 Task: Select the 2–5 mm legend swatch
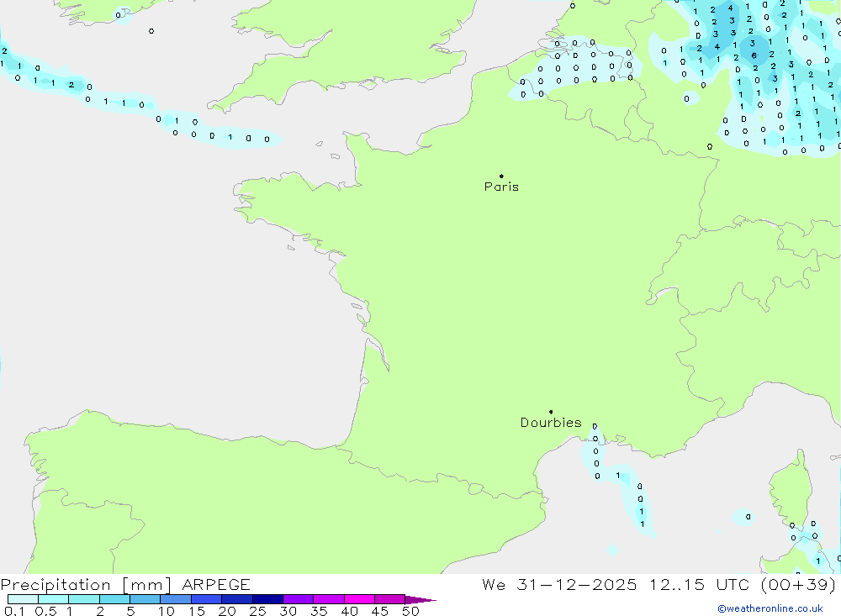point(114,599)
